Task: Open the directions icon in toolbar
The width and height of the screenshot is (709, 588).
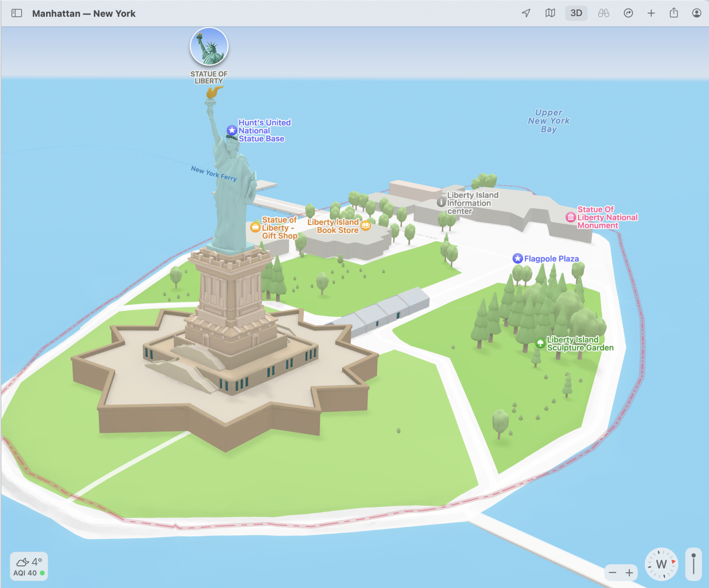Action: [x=628, y=13]
